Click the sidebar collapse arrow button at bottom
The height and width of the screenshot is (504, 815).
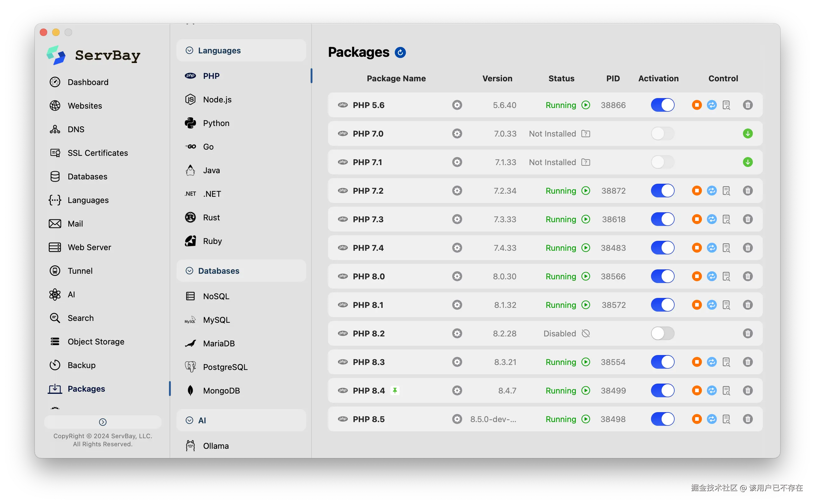click(x=103, y=422)
